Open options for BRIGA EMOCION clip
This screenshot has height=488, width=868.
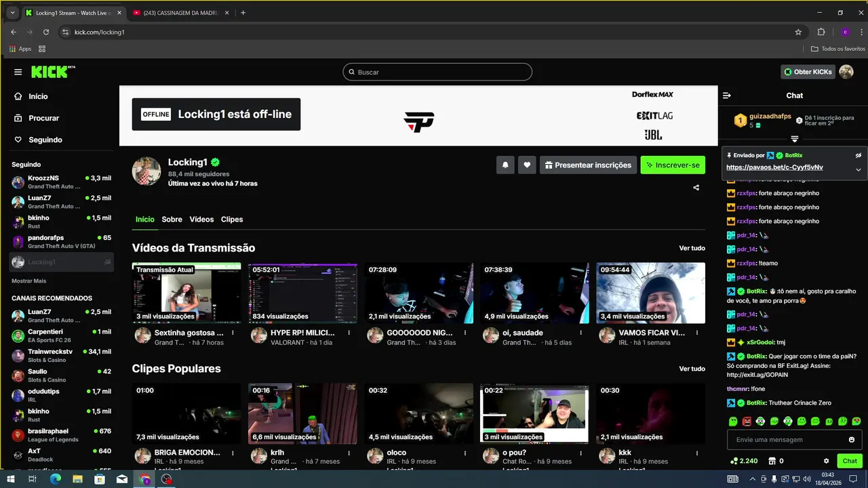point(233,452)
